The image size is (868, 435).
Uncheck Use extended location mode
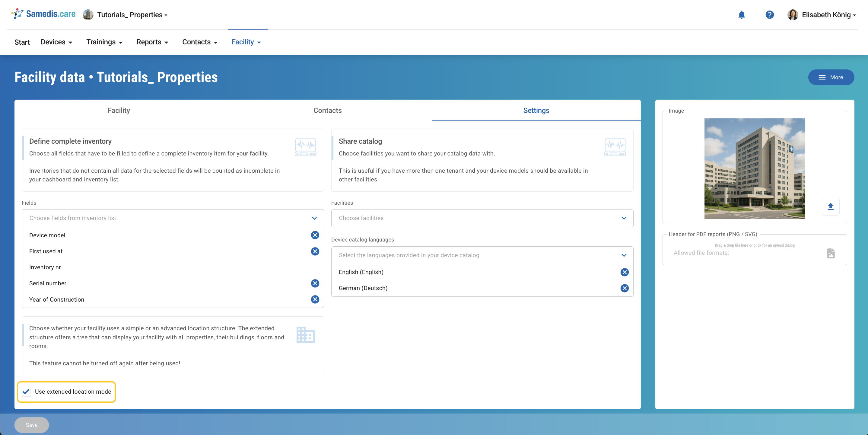tap(26, 392)
